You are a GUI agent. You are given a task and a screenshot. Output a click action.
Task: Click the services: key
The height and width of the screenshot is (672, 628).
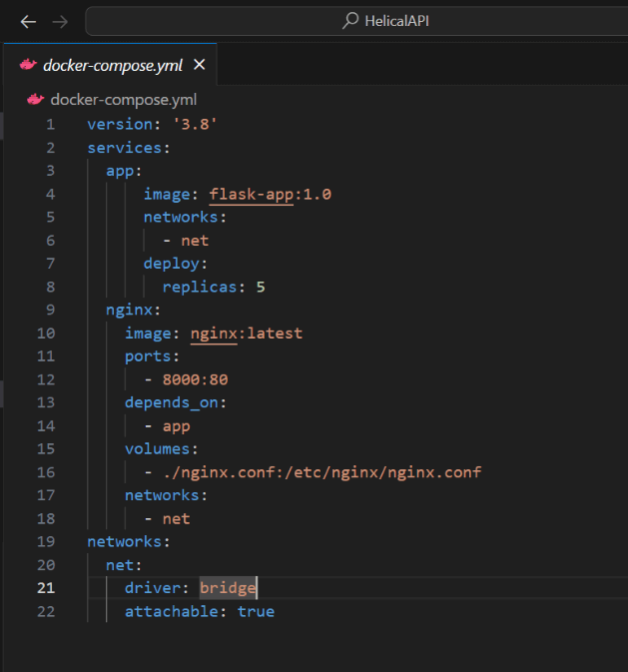[129, 148]
